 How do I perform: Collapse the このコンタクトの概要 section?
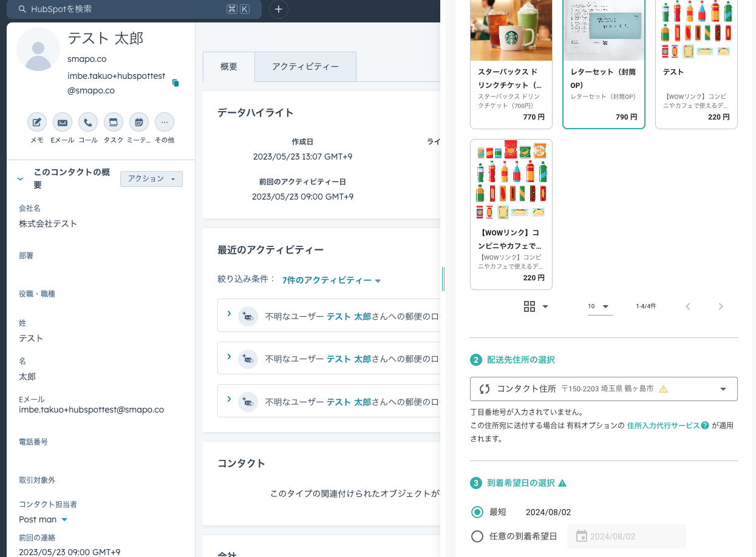click(21, 179)
